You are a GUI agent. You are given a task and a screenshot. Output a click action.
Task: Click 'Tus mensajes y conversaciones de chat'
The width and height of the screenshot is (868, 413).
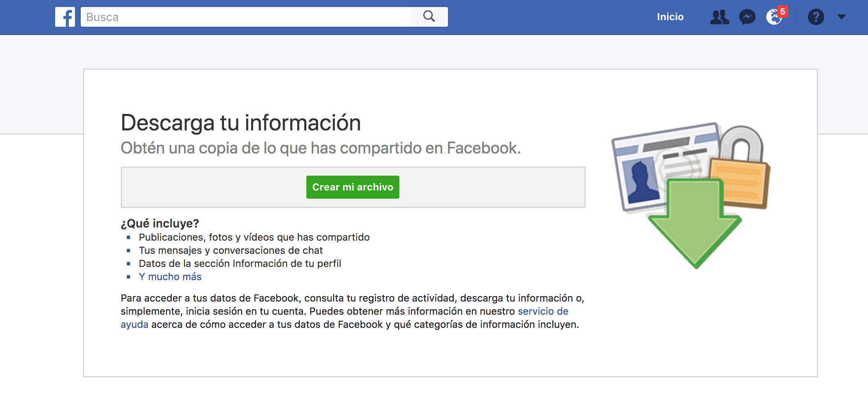[x=231, y=251]
